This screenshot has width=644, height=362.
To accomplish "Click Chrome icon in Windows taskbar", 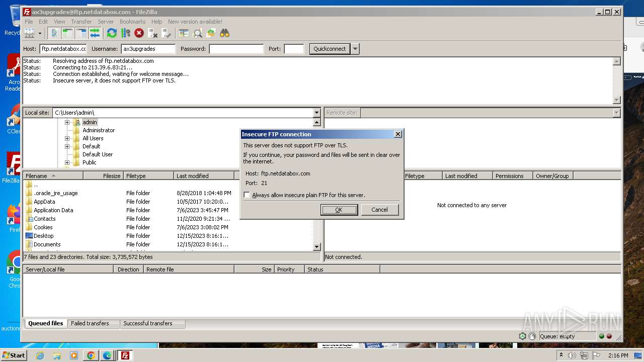I will [x=91, y=355].
